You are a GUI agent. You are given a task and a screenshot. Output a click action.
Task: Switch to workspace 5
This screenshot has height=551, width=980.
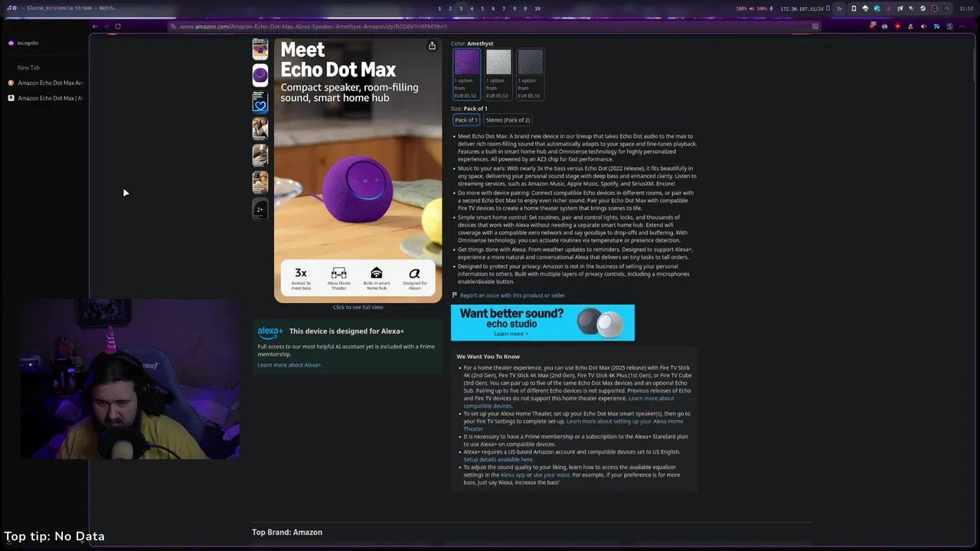(x=482, y=8)
